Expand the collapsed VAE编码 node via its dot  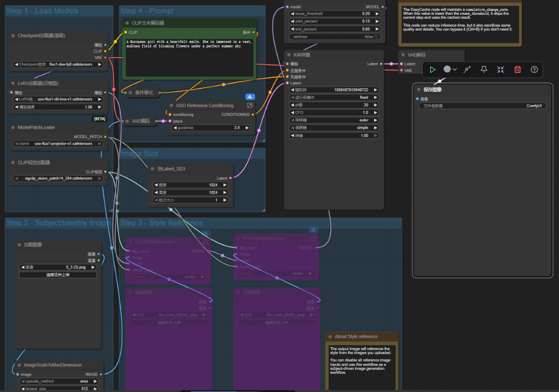127,121
